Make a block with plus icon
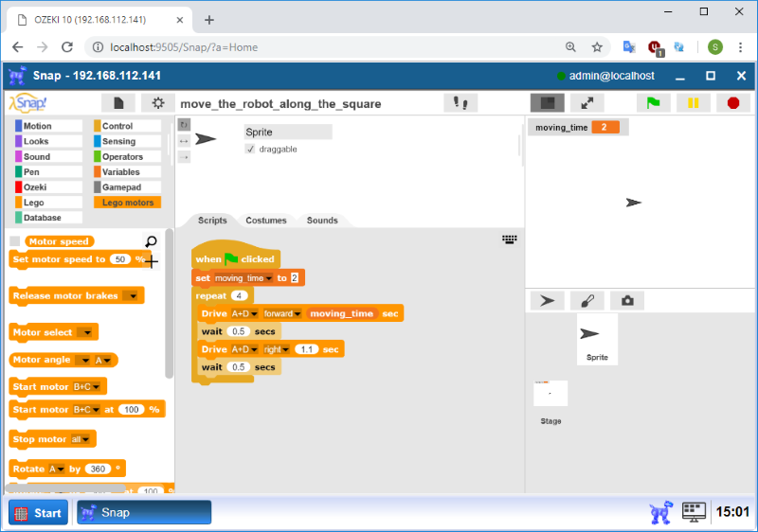This screenshot has width=758, height=532. click(x=152, y=261)
